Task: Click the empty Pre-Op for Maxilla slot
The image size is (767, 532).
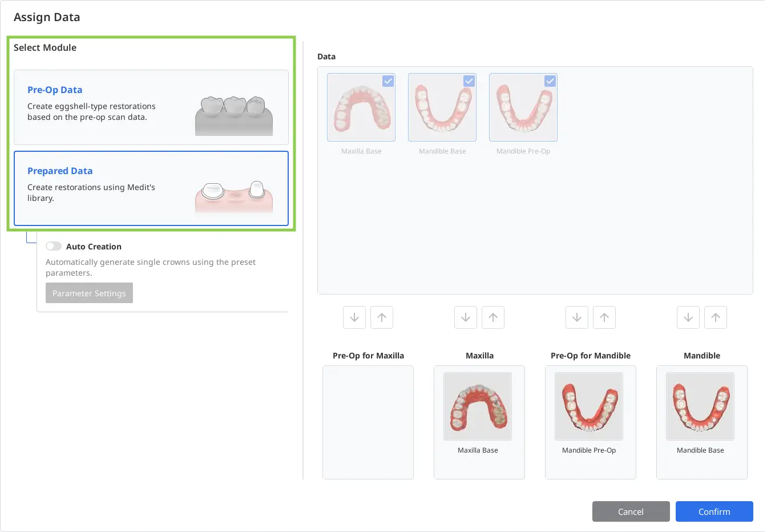Action: [x=368, y=422]
